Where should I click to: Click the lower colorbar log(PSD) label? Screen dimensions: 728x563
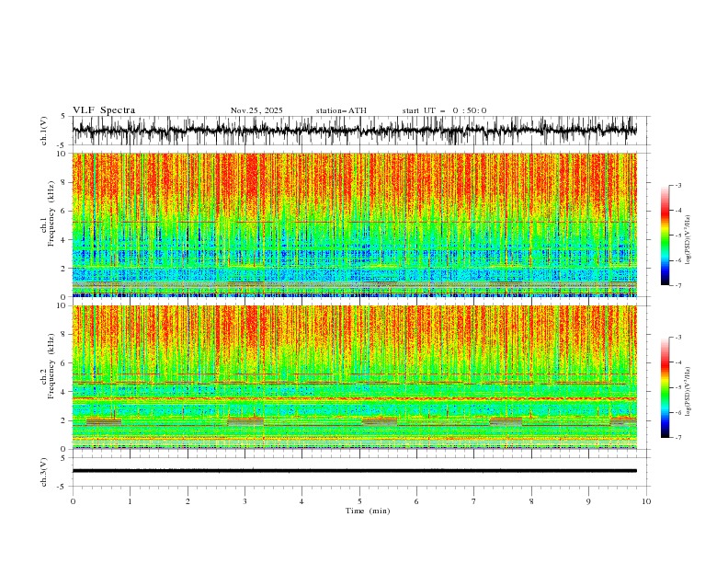[x=688, y=392]
